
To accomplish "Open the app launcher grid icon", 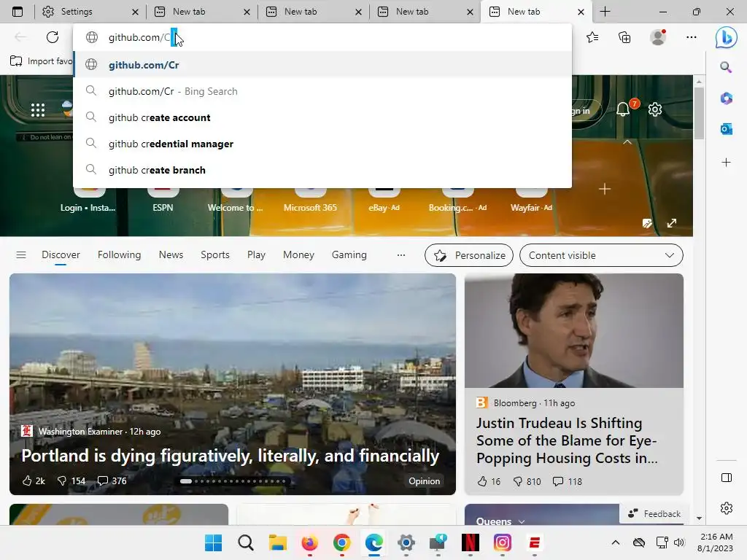I will [x=38, y=110].
